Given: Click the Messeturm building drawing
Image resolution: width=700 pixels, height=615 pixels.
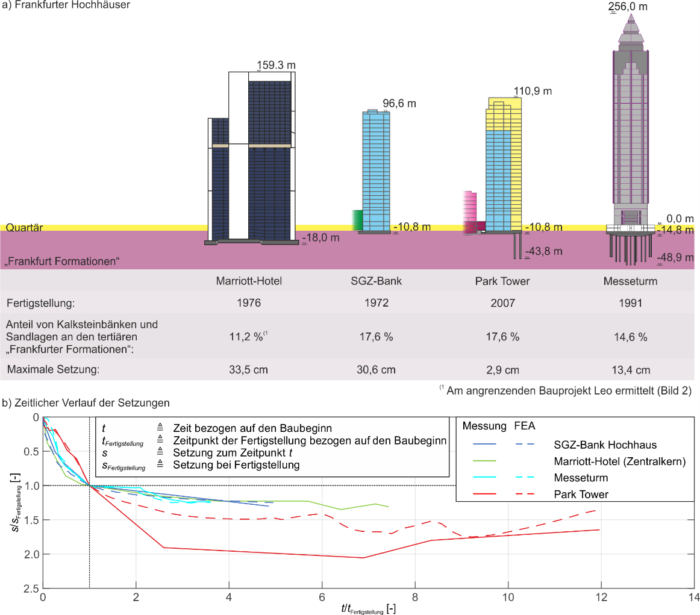Looking at the screenshot, I should (631, 139).
